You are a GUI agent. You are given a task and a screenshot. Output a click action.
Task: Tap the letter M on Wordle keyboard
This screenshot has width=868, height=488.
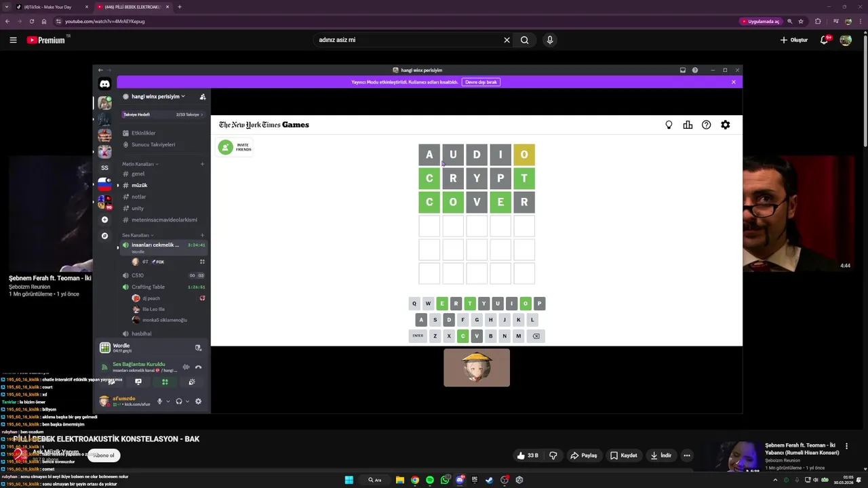coord(518,336)
